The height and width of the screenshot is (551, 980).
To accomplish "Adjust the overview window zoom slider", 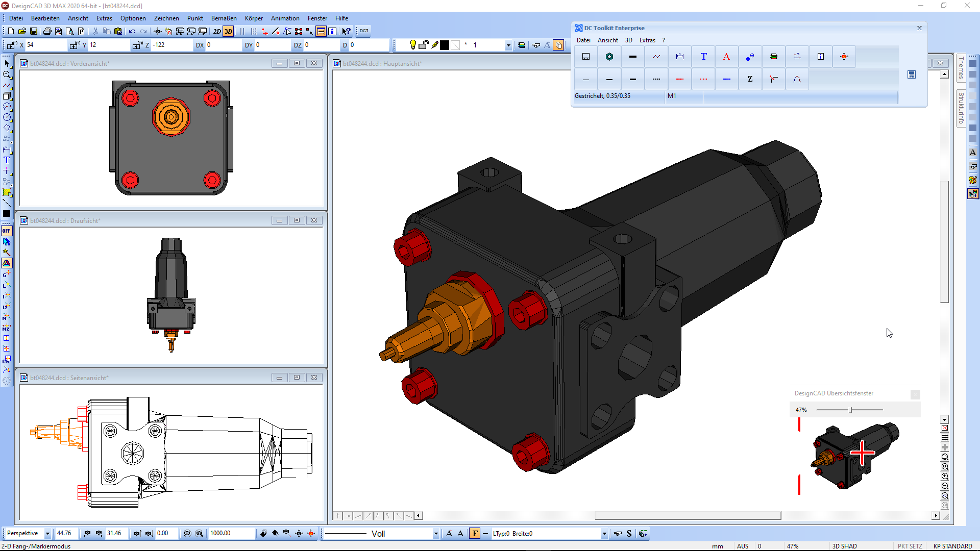I will (x=850, y=410).
